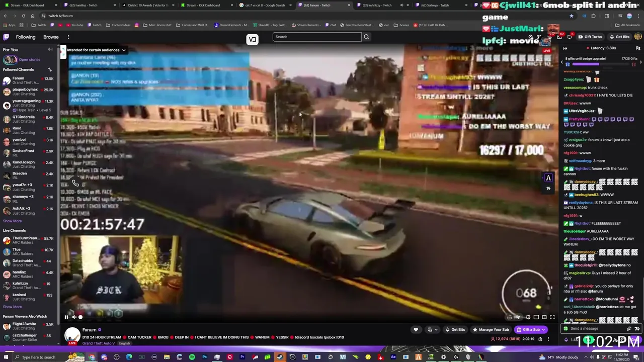Viewport: 644px width, 362px height.
Task: Toggle follow heart for Fanum
Action: pos(416,330)
